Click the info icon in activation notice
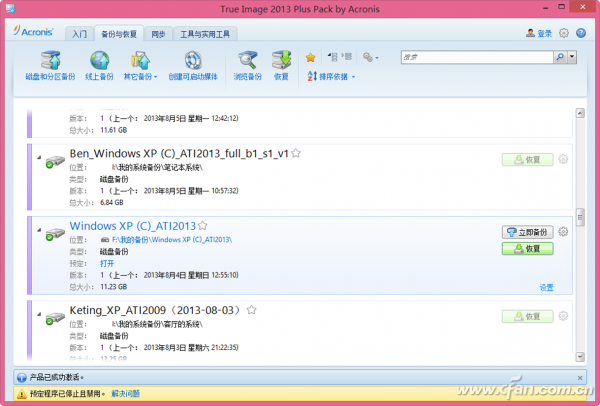The image size is (600, 406). [22, 378]
